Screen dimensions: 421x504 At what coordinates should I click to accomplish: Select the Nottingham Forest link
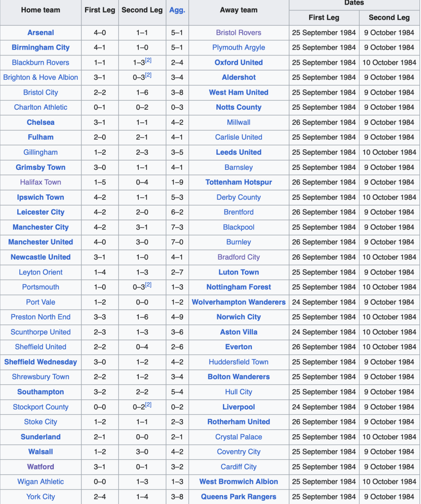pyautogui.click(x=238, y=287)
